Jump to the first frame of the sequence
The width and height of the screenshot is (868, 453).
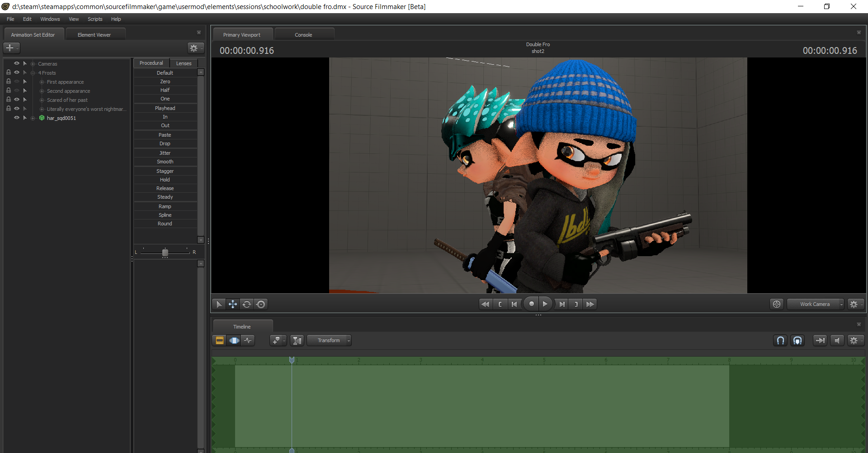pos(485,304)
